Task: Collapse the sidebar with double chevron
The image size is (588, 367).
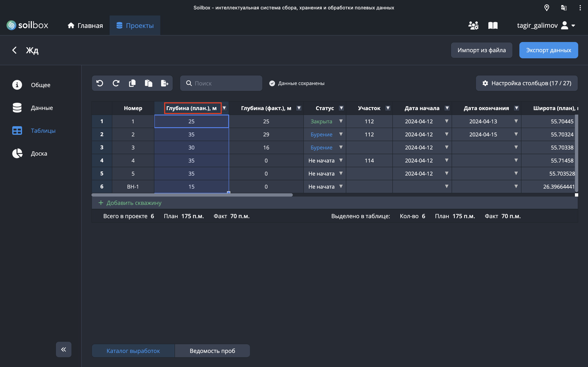Action: pyautogui.click(x=64, y=349)
